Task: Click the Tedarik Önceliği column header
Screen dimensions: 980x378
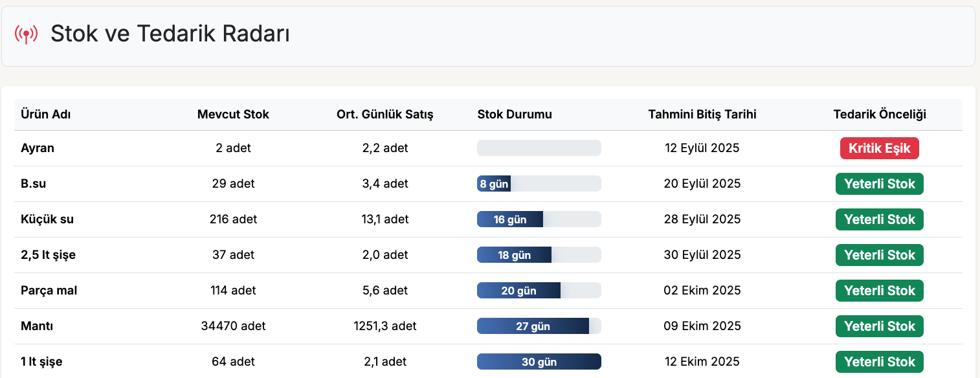Action: (880, 114)
